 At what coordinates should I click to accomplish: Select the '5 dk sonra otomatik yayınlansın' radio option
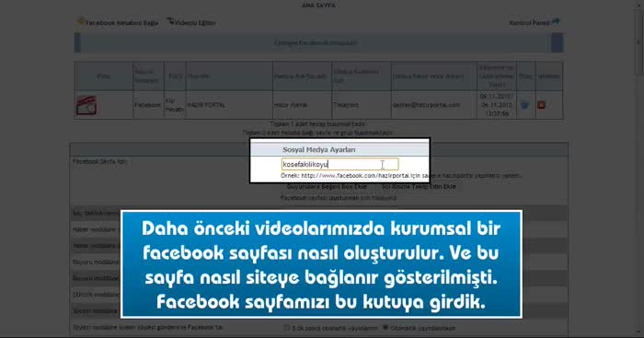[287, 328]
